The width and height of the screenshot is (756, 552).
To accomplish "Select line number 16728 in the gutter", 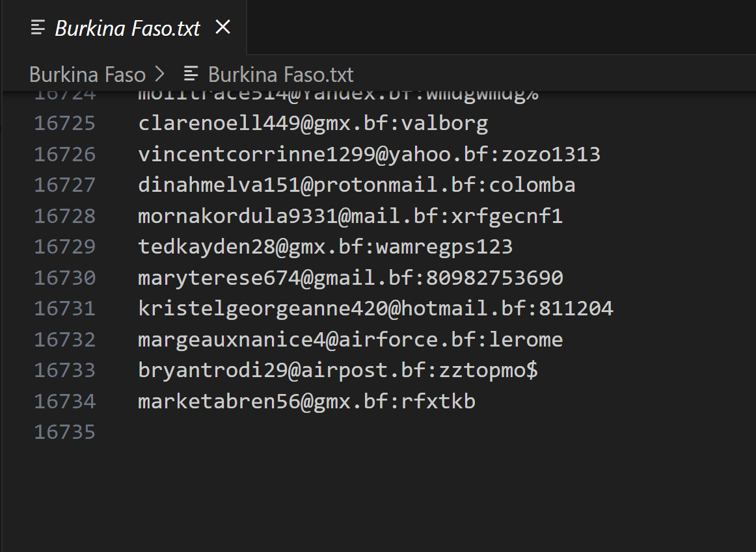I will coord(64,216).
